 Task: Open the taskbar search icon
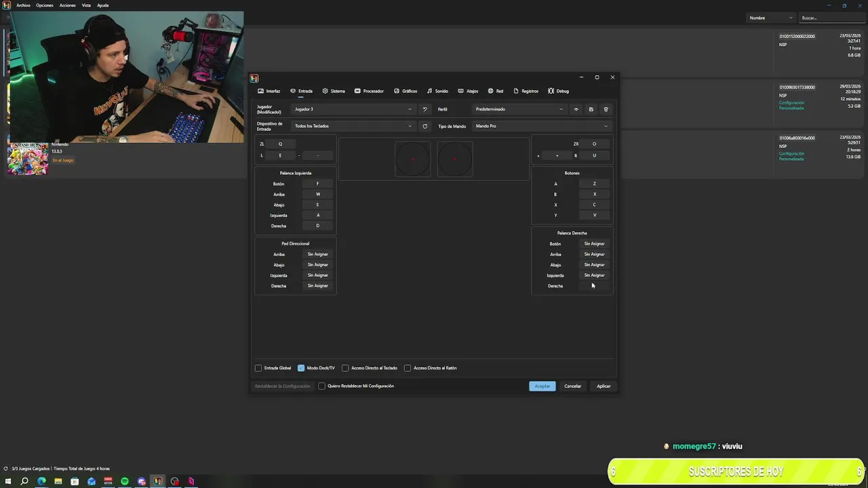(x=24, y=481)
